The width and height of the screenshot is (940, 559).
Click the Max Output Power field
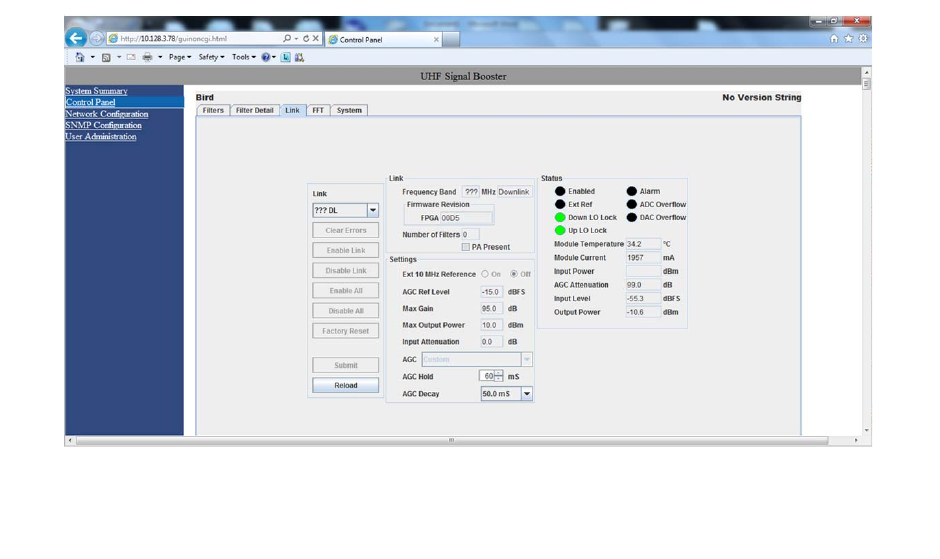coord(491,325)
